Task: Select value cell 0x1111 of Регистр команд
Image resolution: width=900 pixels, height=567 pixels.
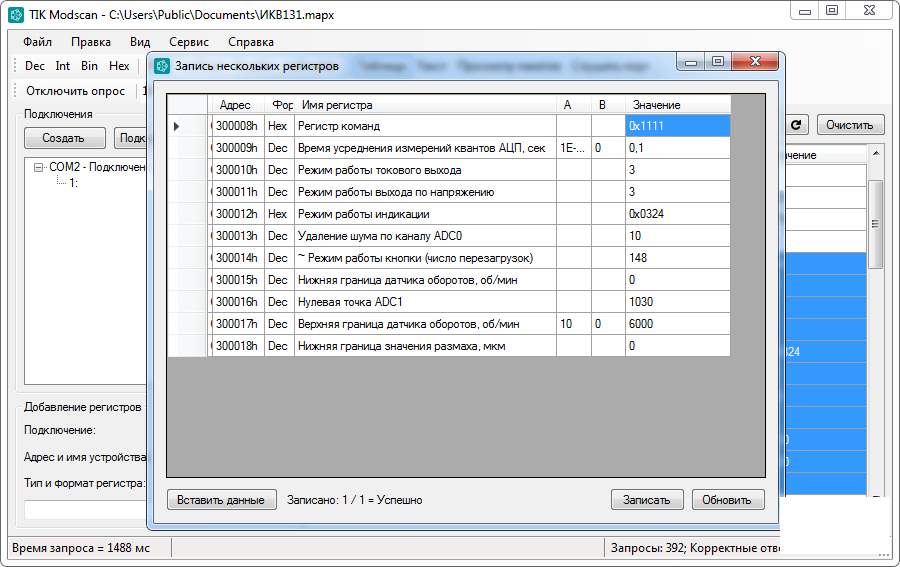Action: [x=678, y=126]
